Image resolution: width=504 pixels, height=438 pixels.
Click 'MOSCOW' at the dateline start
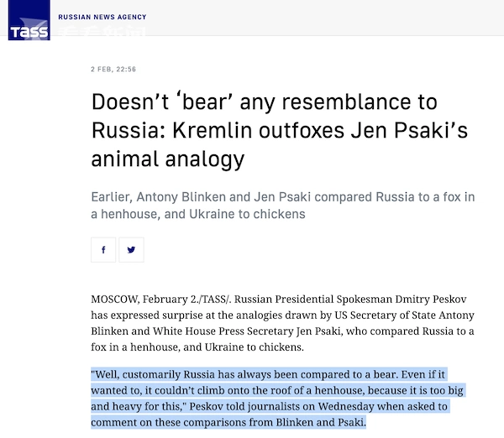(x=115, y=300)
